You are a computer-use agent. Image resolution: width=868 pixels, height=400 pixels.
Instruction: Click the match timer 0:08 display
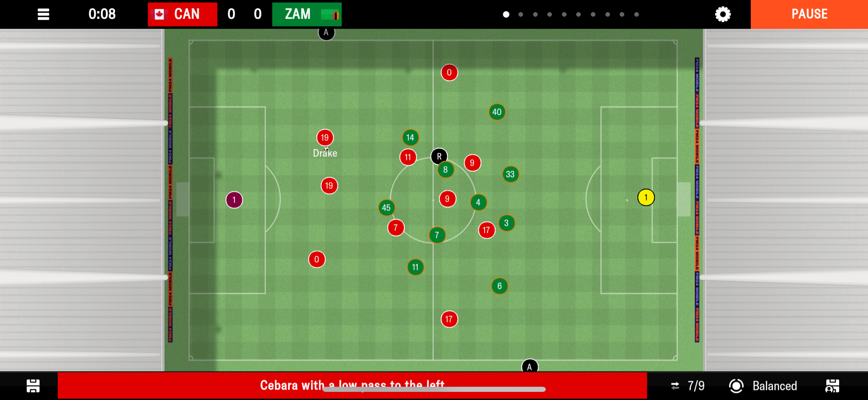[x=103, y=14]
